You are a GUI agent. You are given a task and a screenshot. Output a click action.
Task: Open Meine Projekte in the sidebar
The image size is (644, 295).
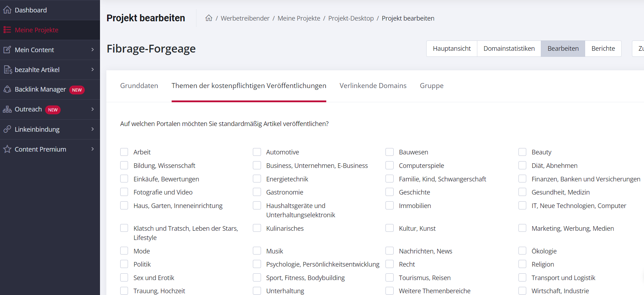[x=50, y=30]
